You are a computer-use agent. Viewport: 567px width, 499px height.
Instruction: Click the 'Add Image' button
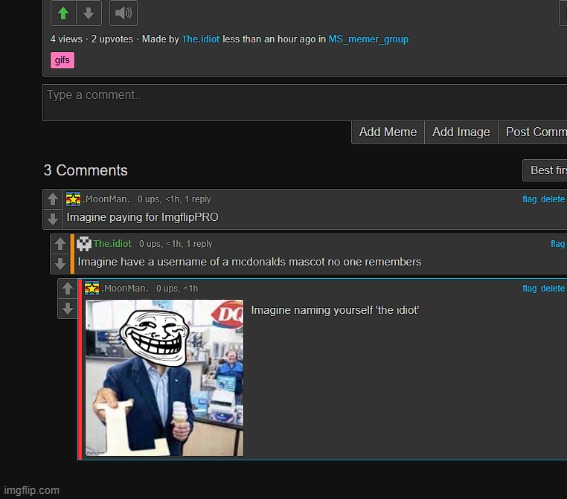tap(461, 132)
